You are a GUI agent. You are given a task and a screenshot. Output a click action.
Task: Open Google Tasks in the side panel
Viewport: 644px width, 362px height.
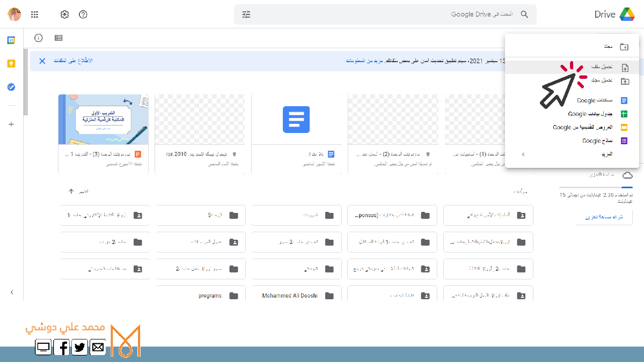point(11,87)
